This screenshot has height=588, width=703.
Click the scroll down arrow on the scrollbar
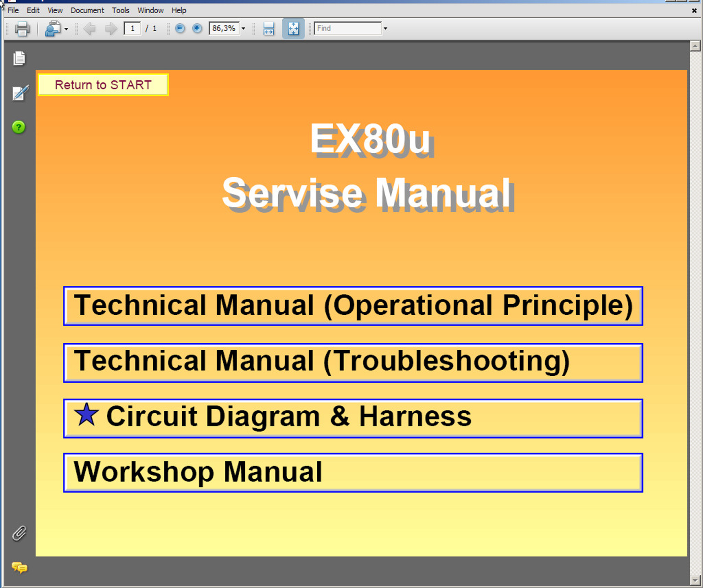point(695,580)
